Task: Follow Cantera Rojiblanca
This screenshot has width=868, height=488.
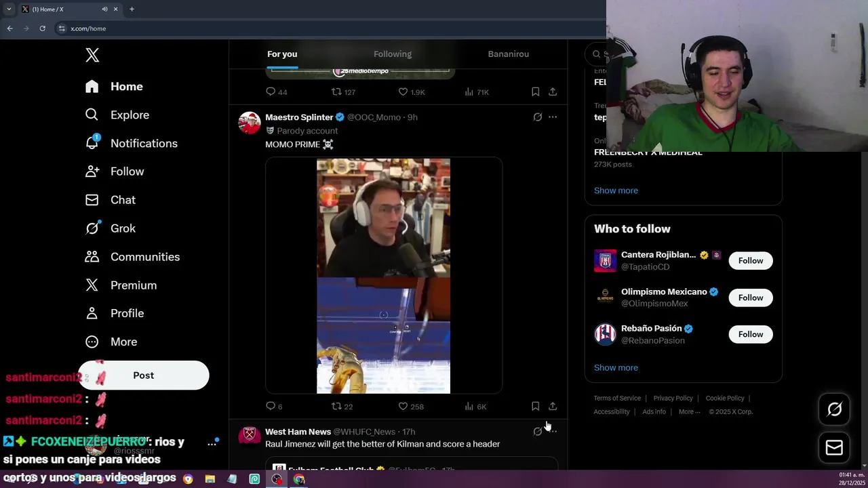Action: pos(751,261)
